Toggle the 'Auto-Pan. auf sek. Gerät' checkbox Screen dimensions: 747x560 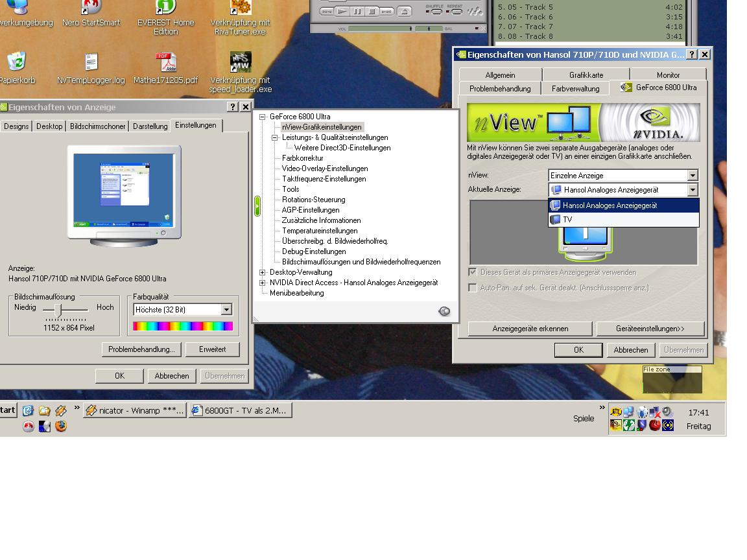pos(473,288)
